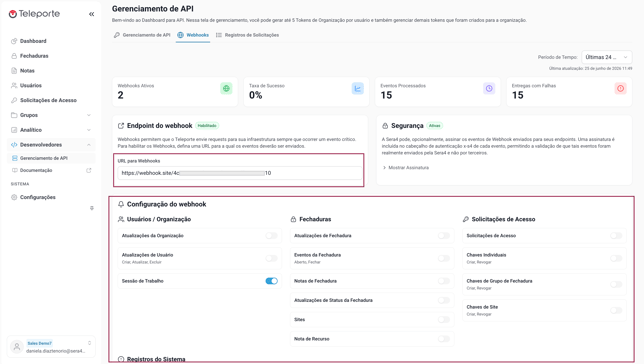This screenshot has height=364, width=644.
Task: Click the Desenvolvedores code icon in sidebar
Action: pyautogui.click(x=14, y=145)
